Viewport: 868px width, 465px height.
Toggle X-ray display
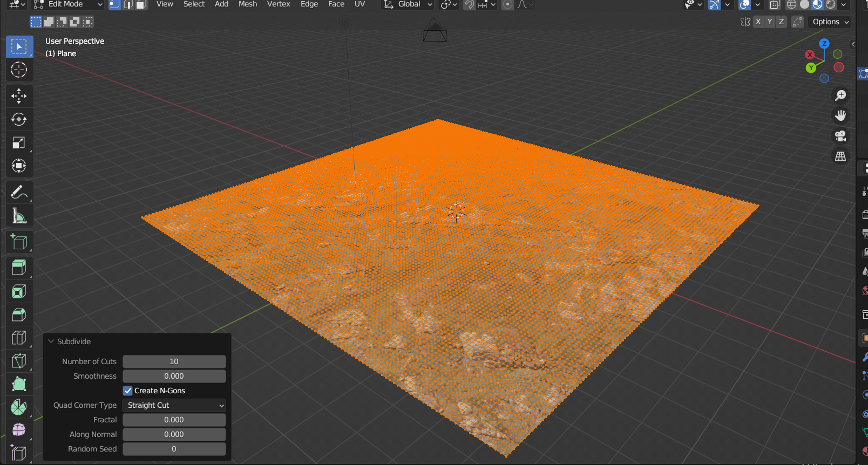coord(775,5)
